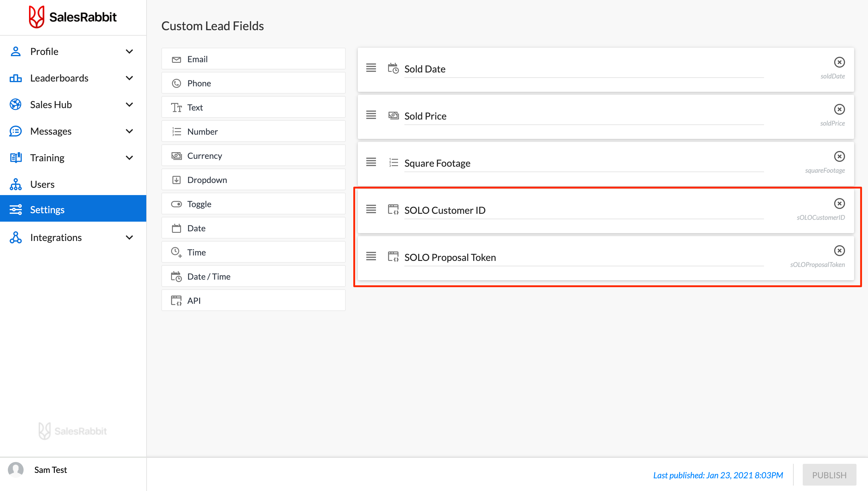Remove the SOLO Proposal Token field

tap(839, 251)
